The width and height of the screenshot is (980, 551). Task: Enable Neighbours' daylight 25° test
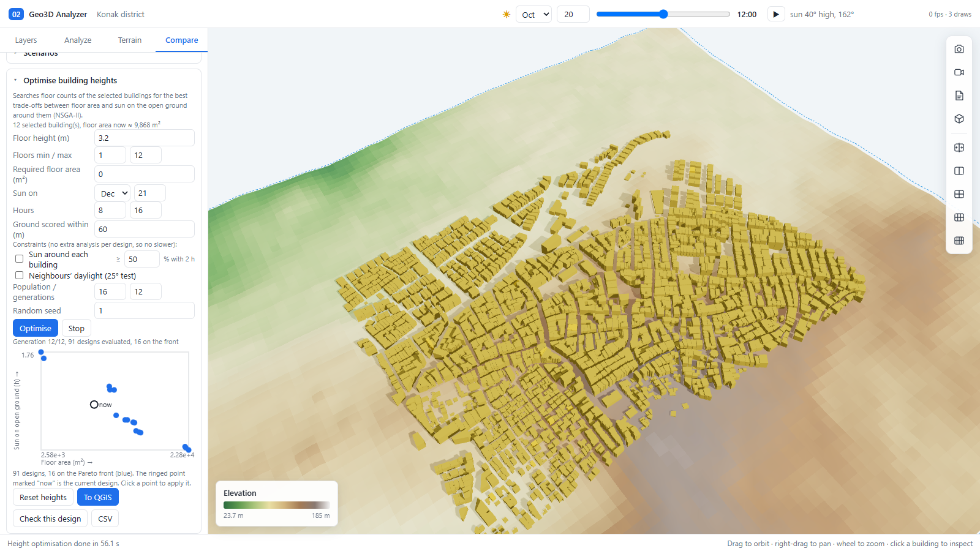(20, 275)
